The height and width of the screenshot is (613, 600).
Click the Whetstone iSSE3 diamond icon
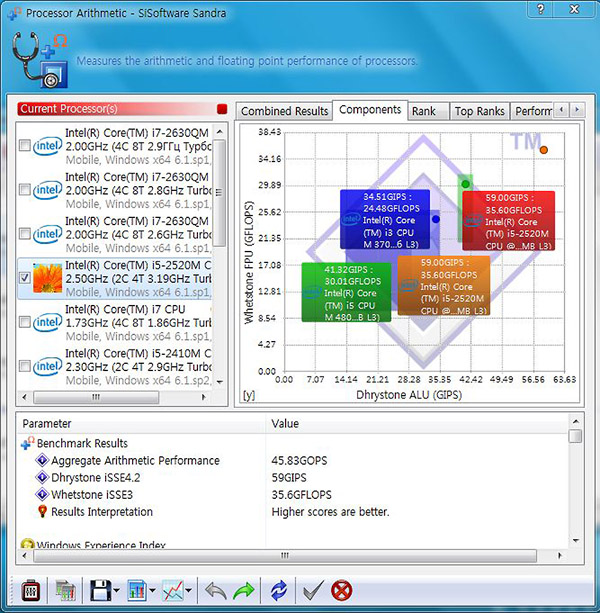pos(42,495)
